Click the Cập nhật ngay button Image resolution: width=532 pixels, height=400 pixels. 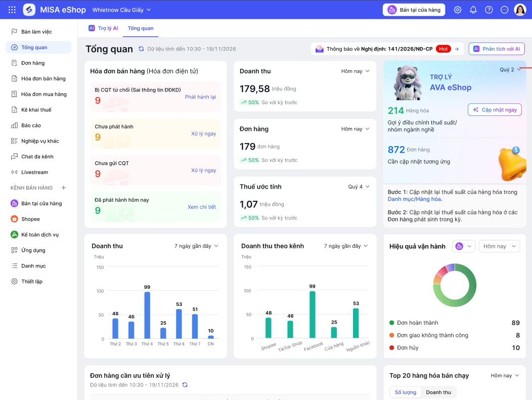tap(495, 110)
